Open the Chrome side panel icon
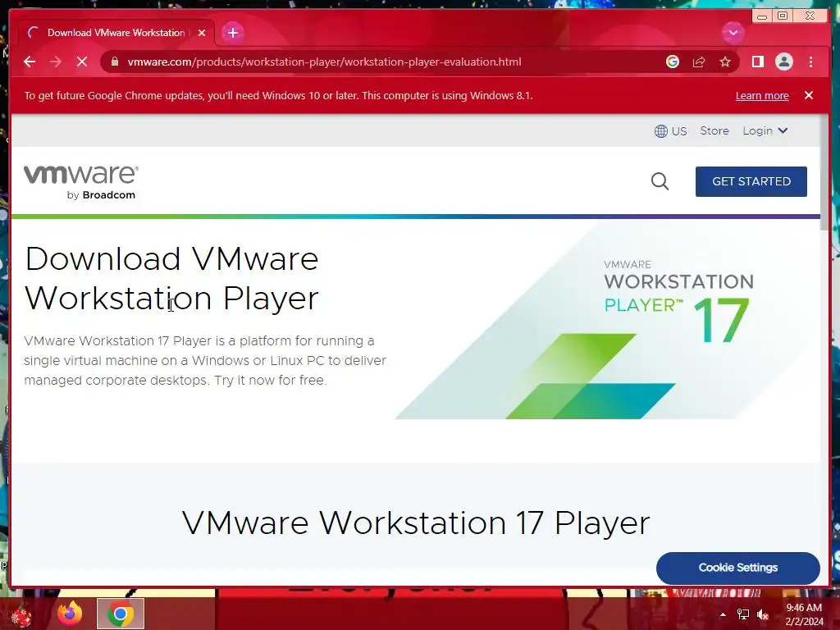 coord(757,62)
